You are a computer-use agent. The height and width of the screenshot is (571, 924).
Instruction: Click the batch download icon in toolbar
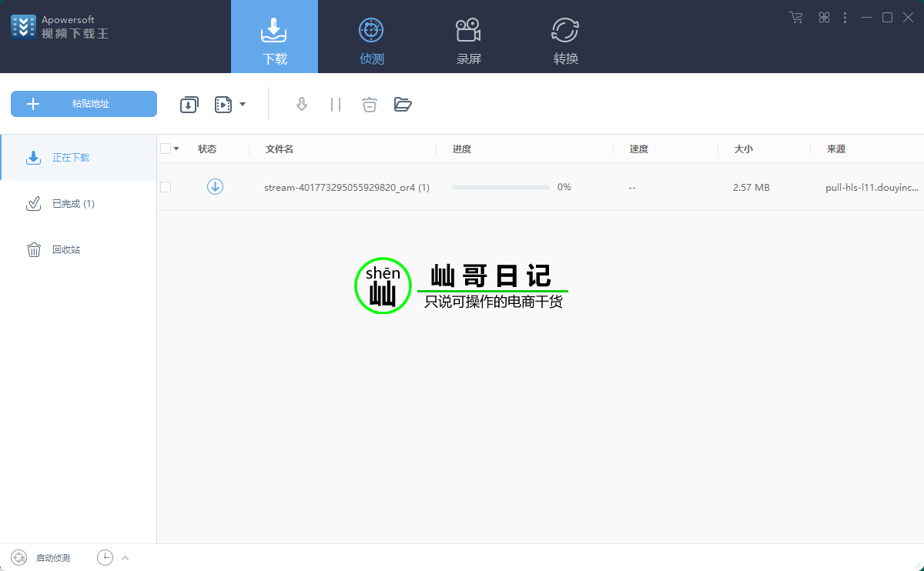point(189,105)
